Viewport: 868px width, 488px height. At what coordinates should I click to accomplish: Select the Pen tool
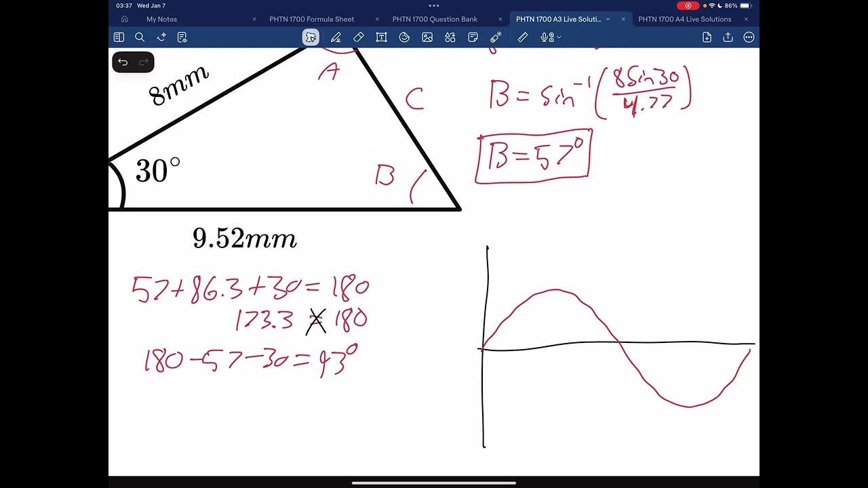pyautogui.click(x=336, y=37)
